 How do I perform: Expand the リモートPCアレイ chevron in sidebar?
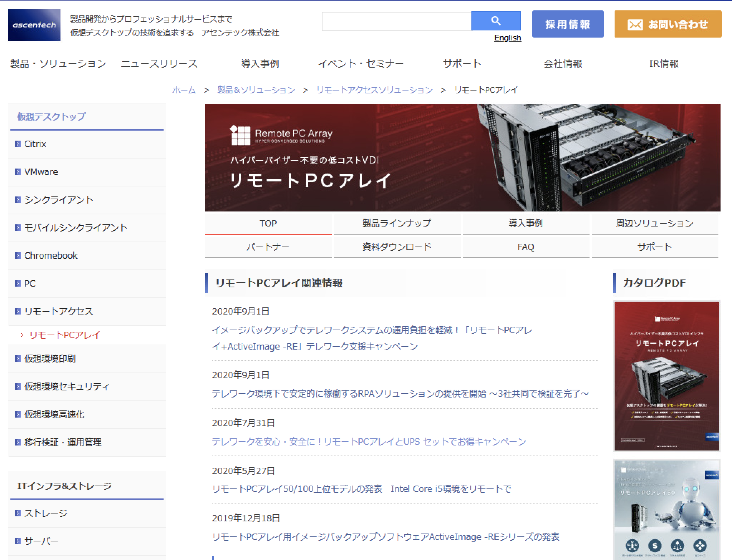(x=22, y=335)
